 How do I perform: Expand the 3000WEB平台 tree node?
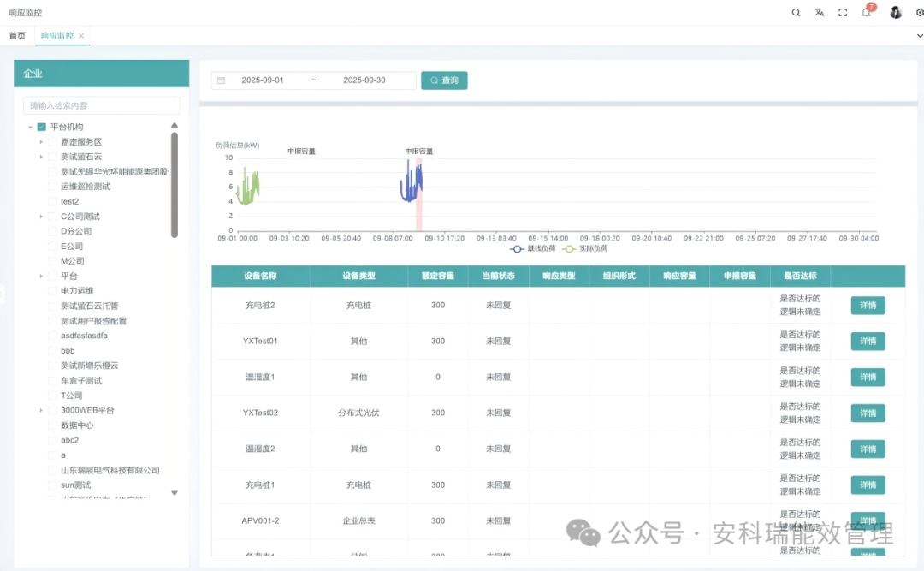41,411
